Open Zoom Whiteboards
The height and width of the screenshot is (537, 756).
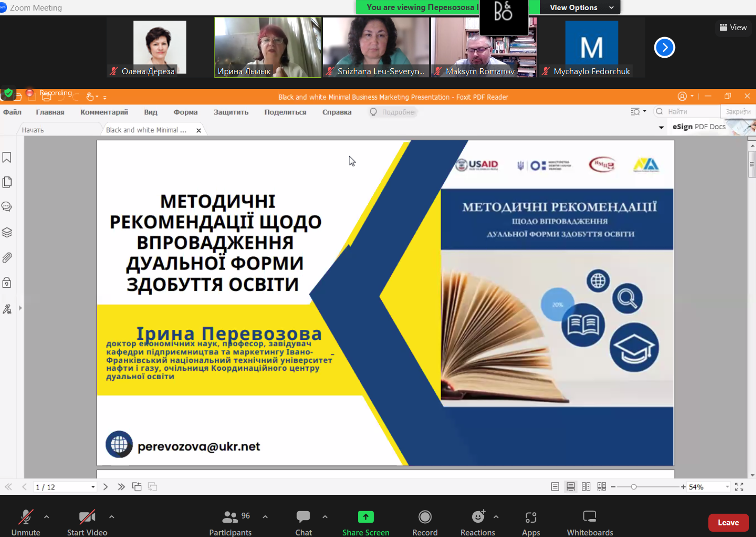tap(590, 523)
